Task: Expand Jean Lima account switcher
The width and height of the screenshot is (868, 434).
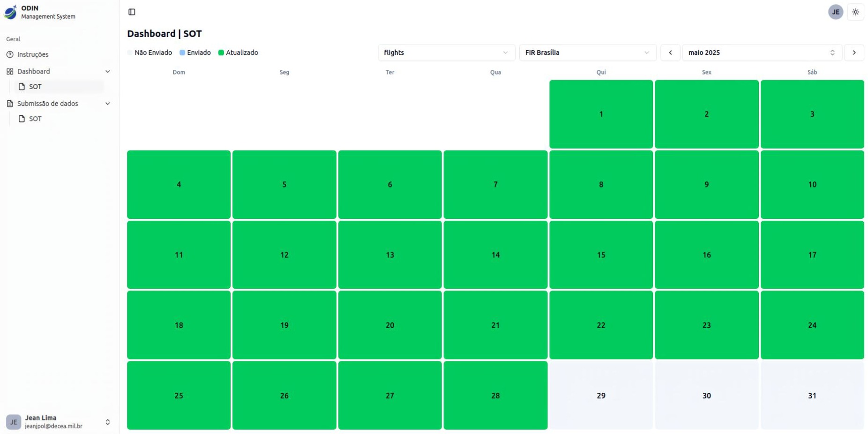Action: [107, 422]
